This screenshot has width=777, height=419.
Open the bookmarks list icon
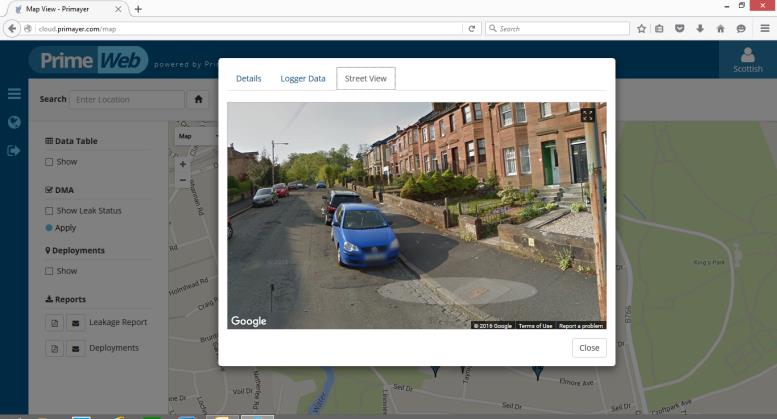pyautogui.click(x=659, y=29)
